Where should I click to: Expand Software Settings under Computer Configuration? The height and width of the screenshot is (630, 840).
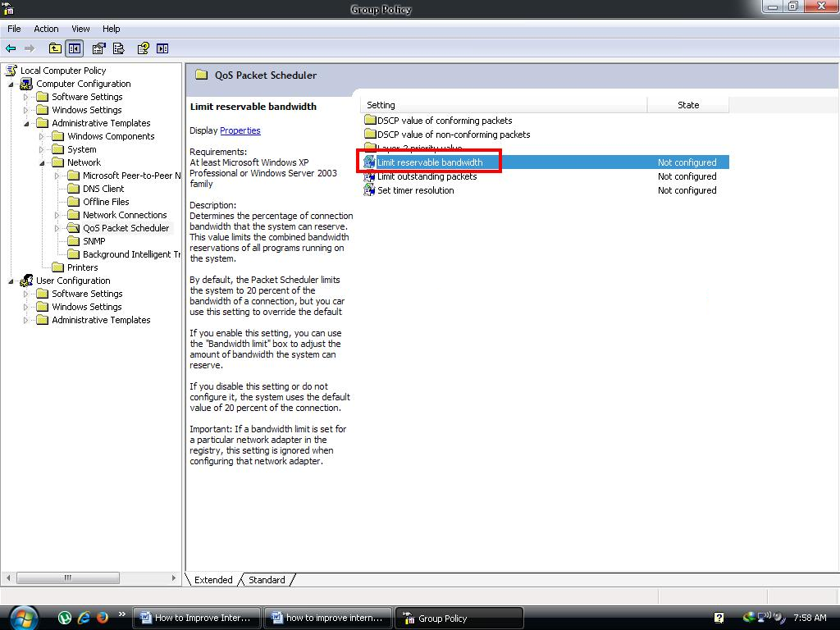point(25,97)
